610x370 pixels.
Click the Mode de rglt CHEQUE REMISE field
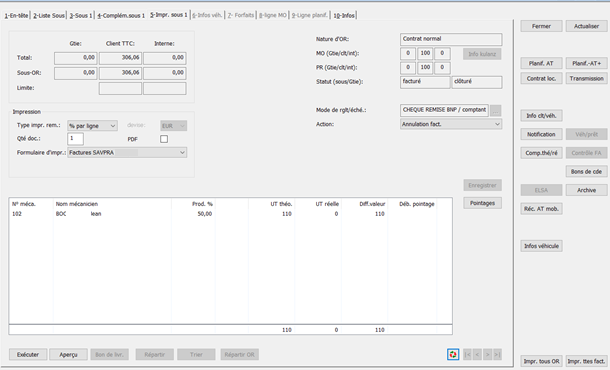pos(444,110)
